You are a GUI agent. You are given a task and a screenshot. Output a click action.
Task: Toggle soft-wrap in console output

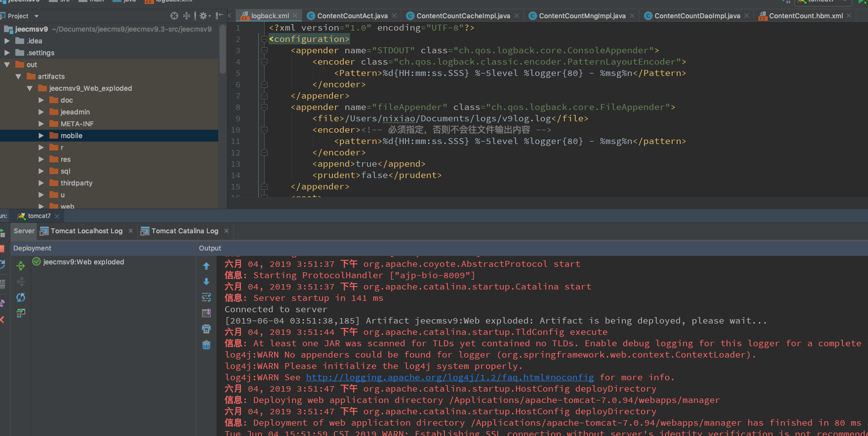[206, 297]
